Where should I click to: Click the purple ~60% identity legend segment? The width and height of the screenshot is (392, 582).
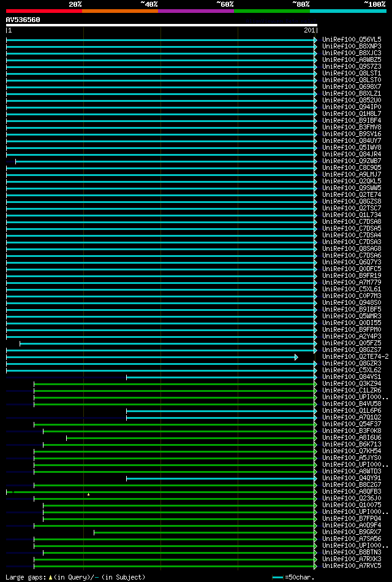tap(196, 11)
